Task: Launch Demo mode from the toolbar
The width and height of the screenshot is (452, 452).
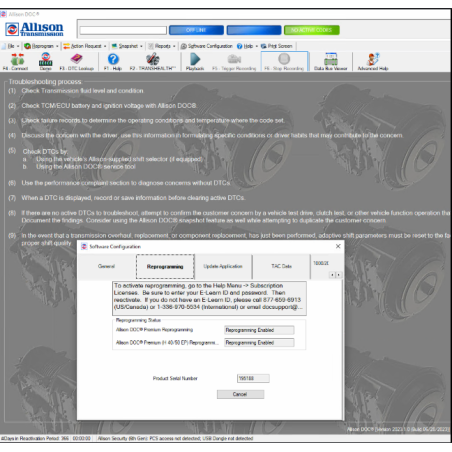Action: point(46,62)
